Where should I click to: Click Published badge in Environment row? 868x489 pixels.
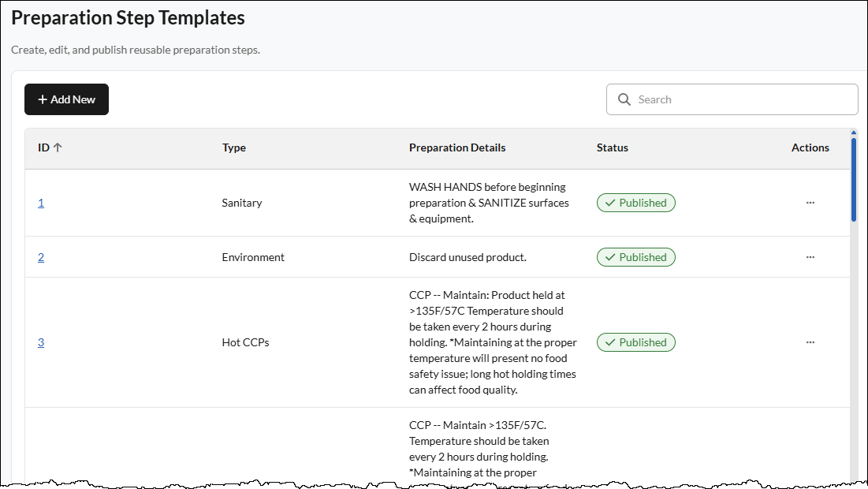[x=636, y=257]
